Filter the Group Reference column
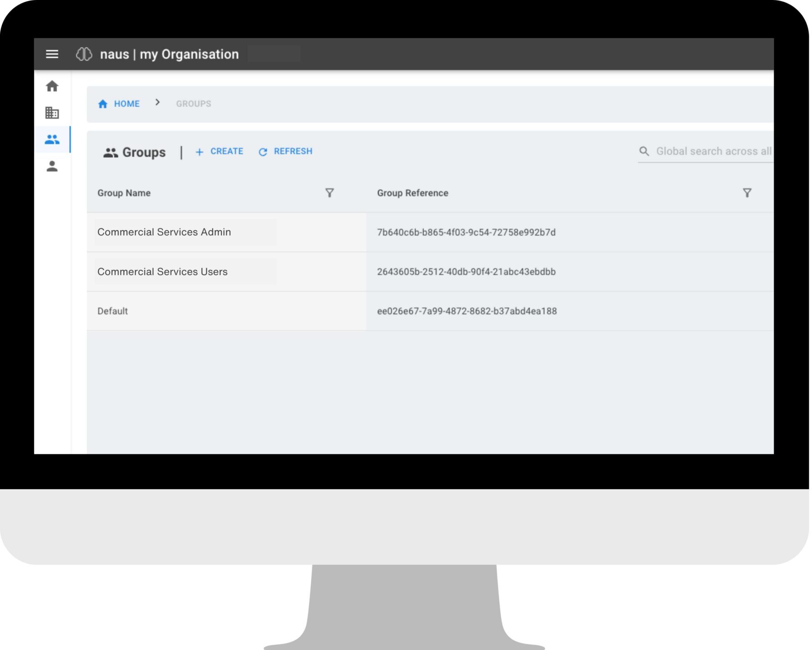The height and width of the screenshot is (650, 812). coord(747,193)
